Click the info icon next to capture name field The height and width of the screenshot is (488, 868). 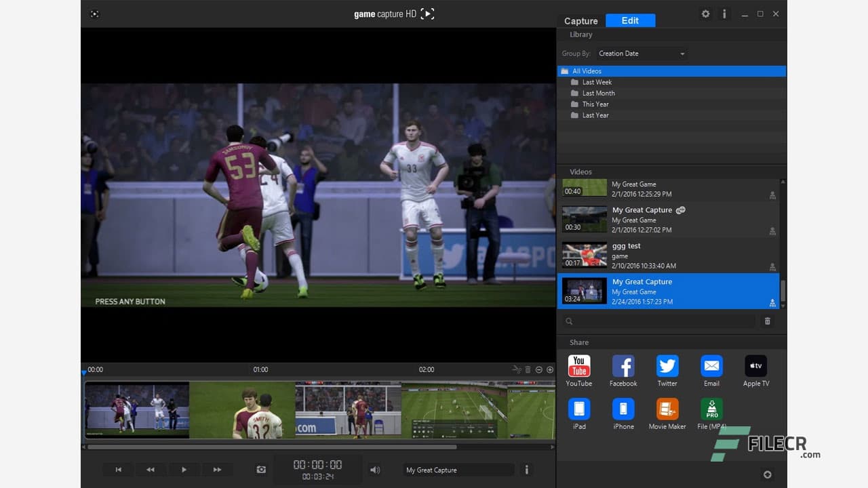(x=527, y=469)
